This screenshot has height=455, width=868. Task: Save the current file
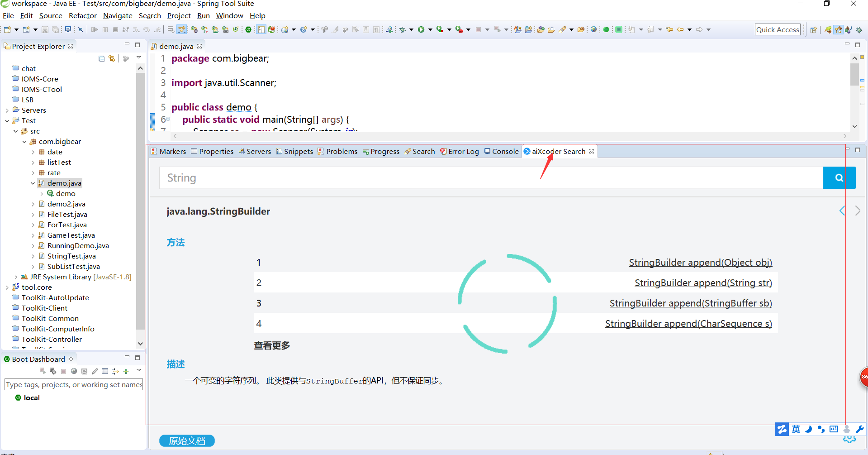click(x=45, y=29)
